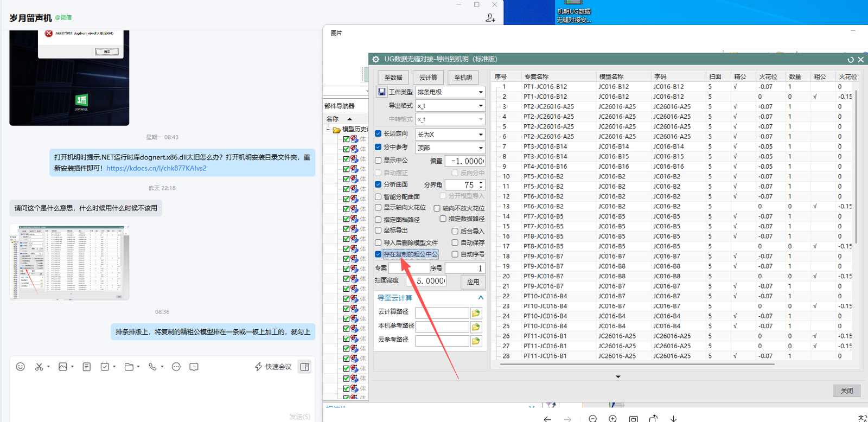The height and width of the screenshot is (422, 868).
Task: Open chat history message-clock icon
Action: click(194, 367)
